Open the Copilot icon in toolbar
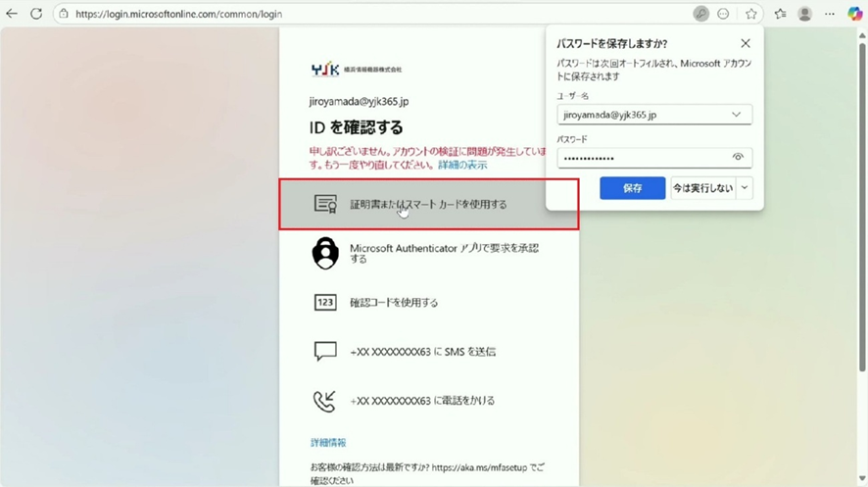This screenshot has width=868, height=487. [x=854, y=14]
